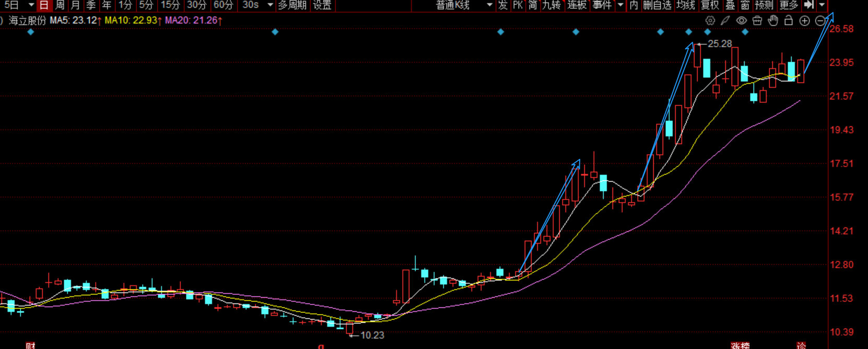Select the 30s period option
The height and width of the screenshot is (349, 868).
(x=251, y=5)
